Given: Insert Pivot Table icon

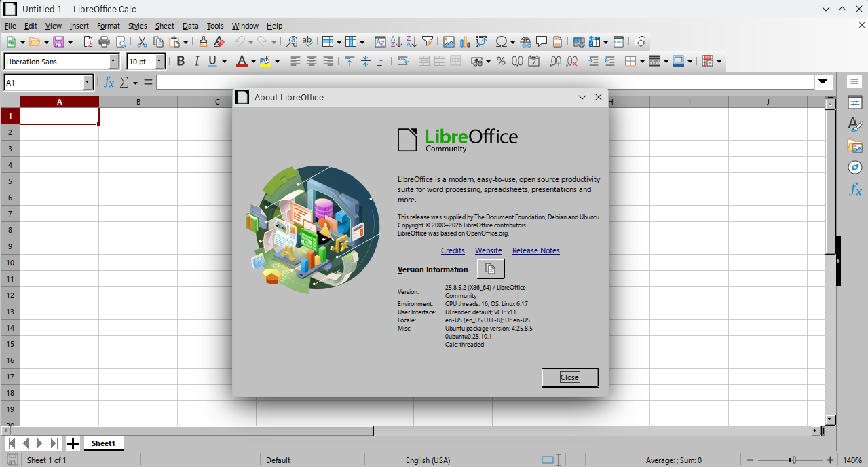Looking at the screenshot, I should 481,42.
